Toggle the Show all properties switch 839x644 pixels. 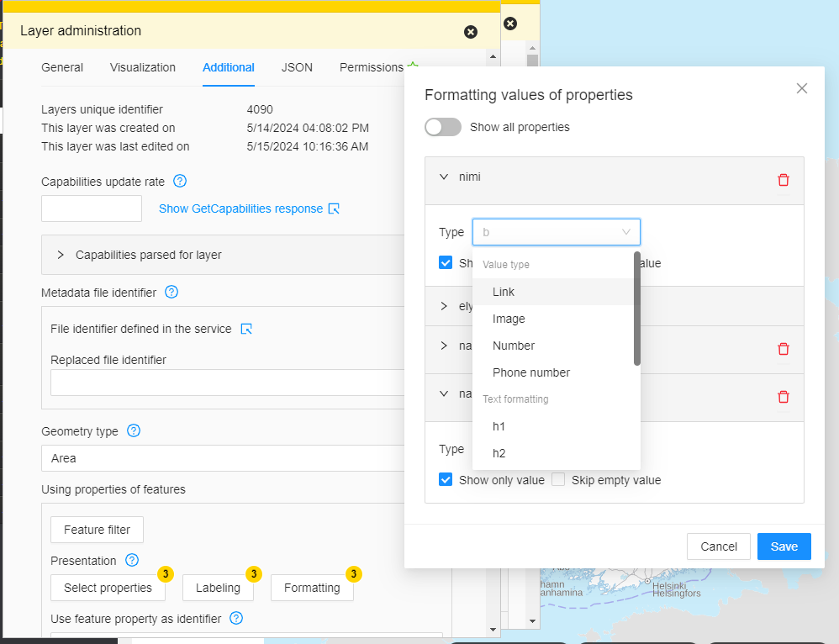(x=443, y=127)
